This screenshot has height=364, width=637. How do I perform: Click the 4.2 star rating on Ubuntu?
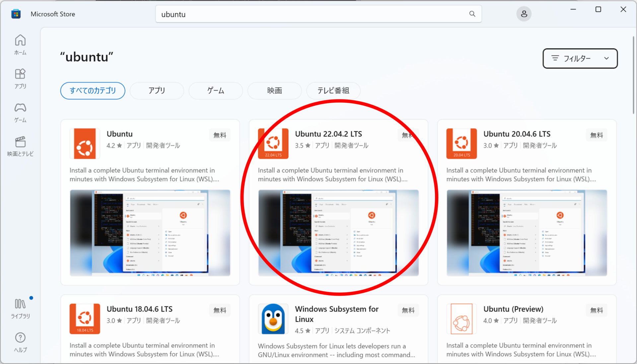(114, 146)
